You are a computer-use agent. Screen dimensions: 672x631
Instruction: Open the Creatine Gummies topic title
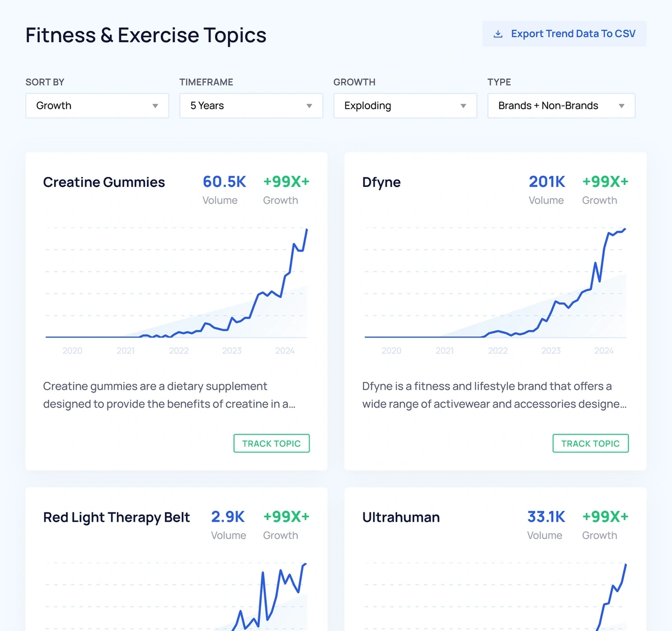[104, 182]
